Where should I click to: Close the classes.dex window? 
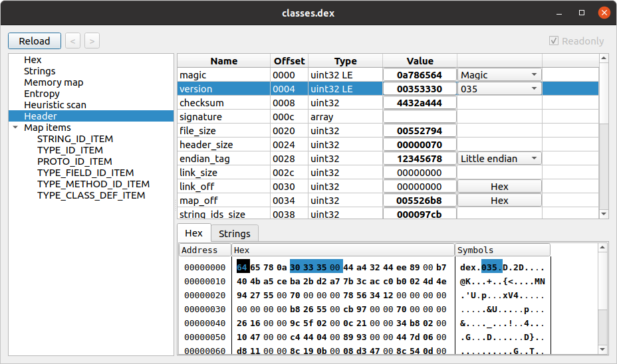[604, 13]
